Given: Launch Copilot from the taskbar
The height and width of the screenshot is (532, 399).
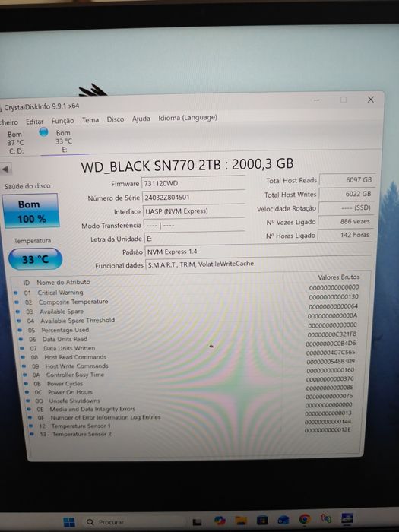Looking at the screenshot, I should [220, 521].
